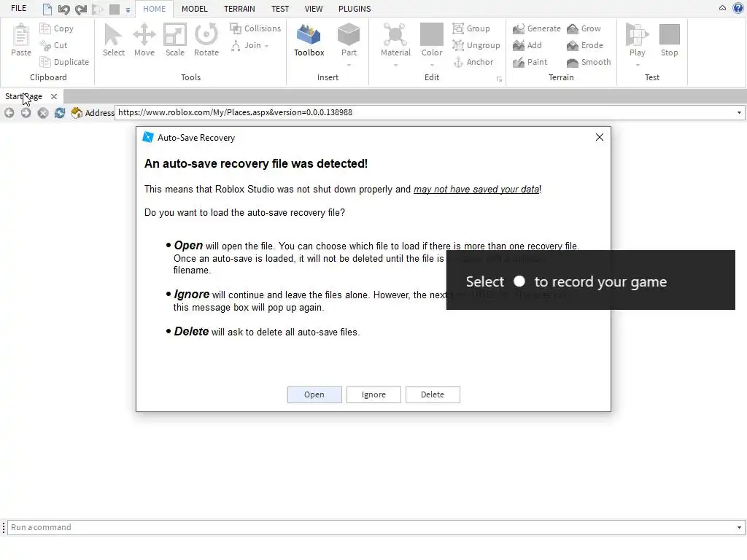747x560 pixels.
Task: Click the Stop test icon
Action: click(x=670, y=34)
